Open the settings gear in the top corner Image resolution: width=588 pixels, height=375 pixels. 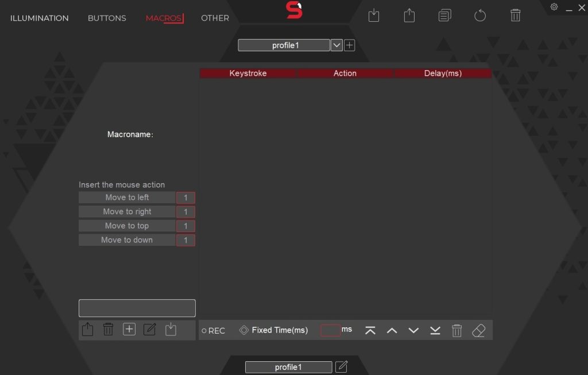[x=554, y=6]
